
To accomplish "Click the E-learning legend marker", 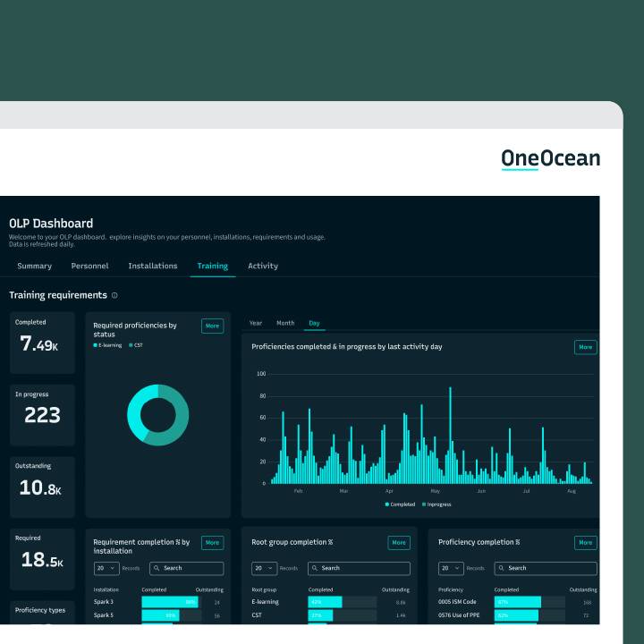I will 96,344.
